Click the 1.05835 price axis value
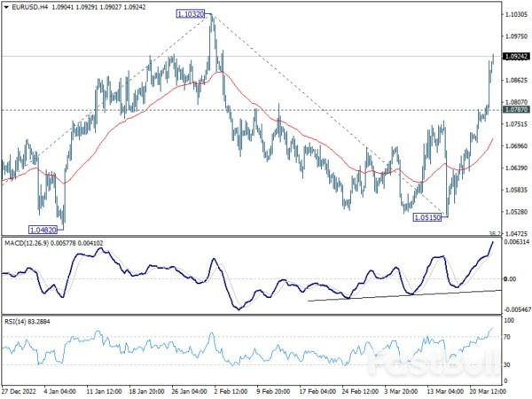This screenshot has width=532, height=399. 516,190
